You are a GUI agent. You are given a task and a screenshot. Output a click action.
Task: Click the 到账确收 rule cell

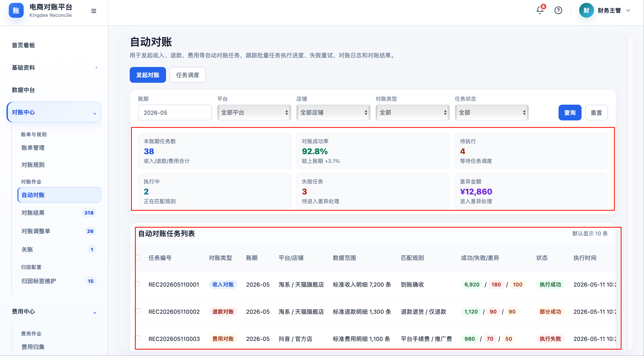click(x=412, y=284)
